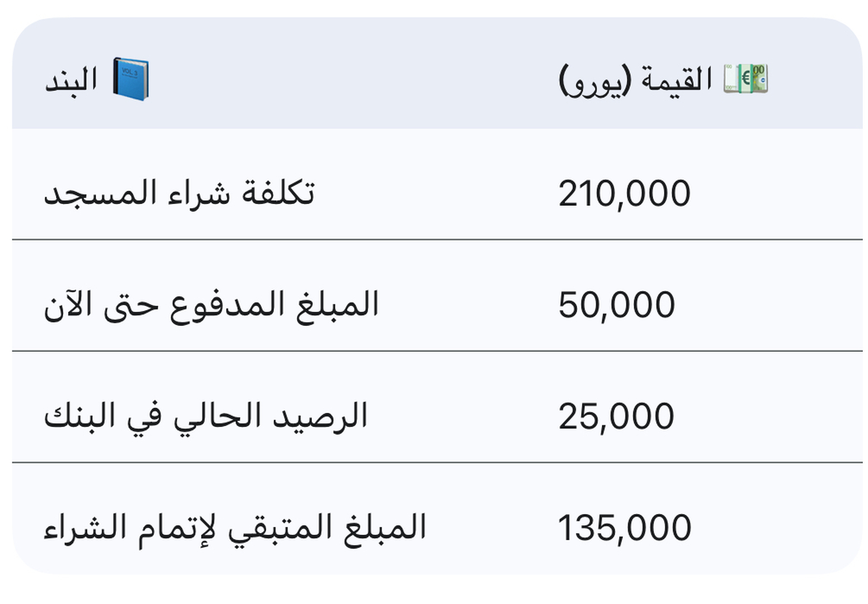Viewport: 868px width, 604px height.
Task: Select the word "لإتمام" in last row
Action: (177, 527)
